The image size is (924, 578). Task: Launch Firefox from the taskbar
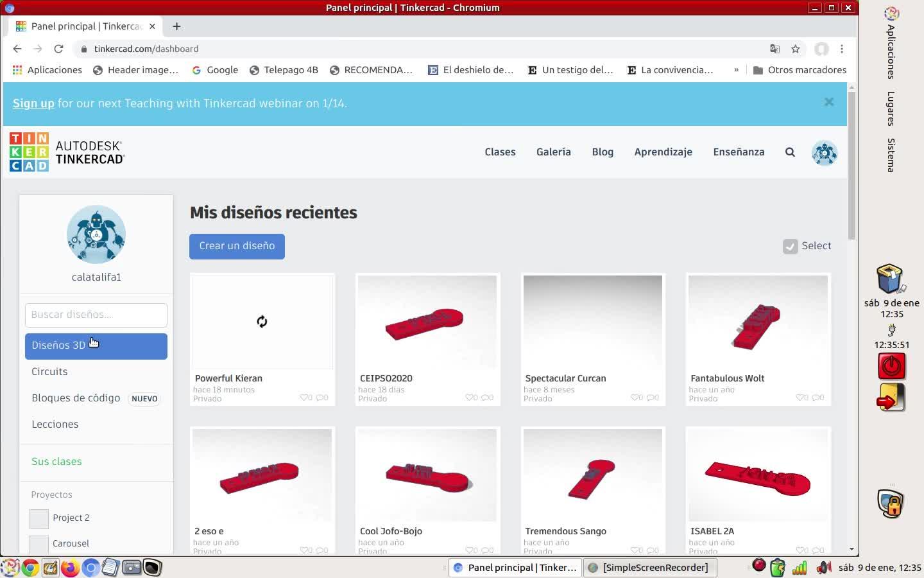click(70, 568)
